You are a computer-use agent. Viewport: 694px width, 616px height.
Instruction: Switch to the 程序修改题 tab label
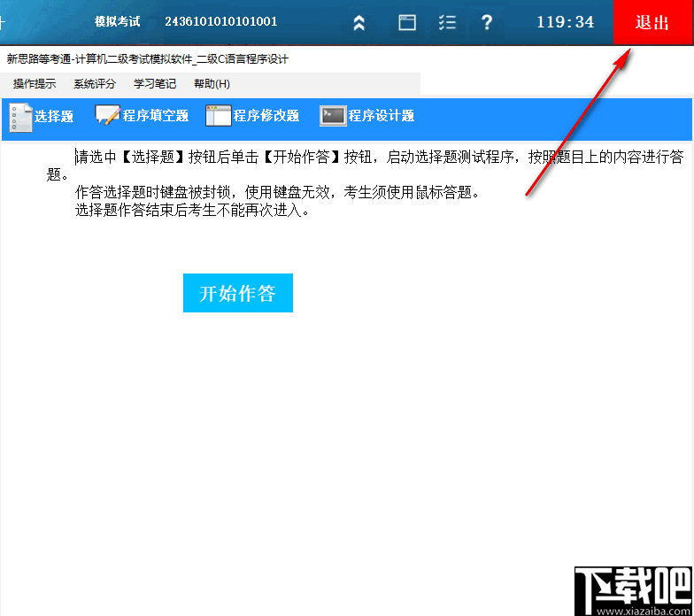click(x=266, y=115)
